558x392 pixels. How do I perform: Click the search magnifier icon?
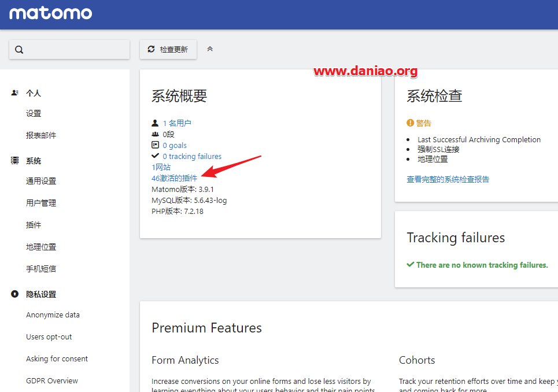pyautogui.click(x=19, y=50)
